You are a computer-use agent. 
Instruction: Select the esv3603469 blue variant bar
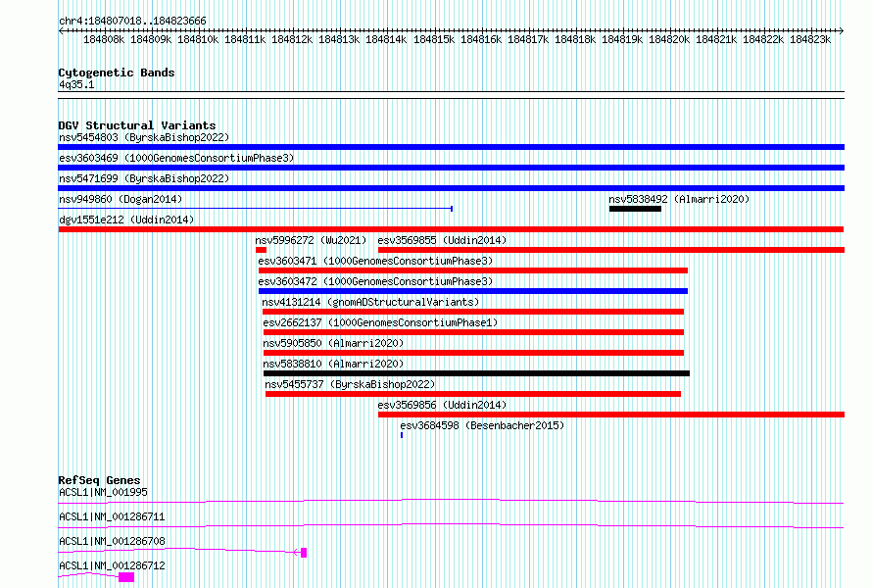click(x=451, y=168)
